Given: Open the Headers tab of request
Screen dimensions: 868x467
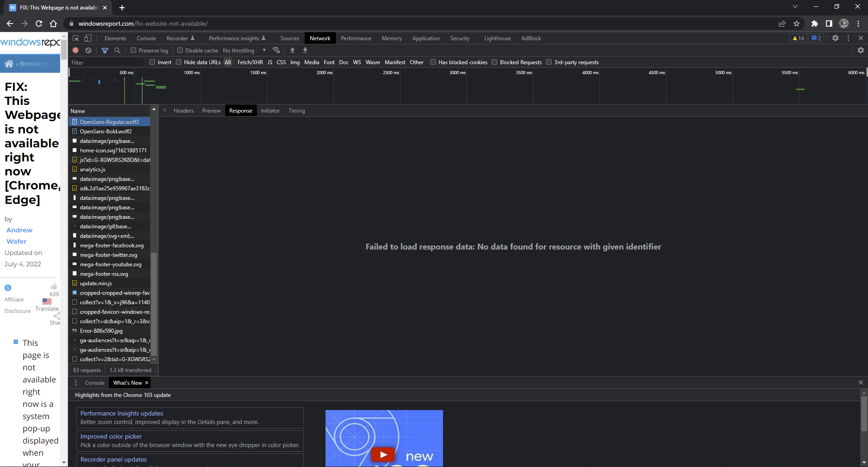Looking at the screenshot, I should click(x=184, y=111).
